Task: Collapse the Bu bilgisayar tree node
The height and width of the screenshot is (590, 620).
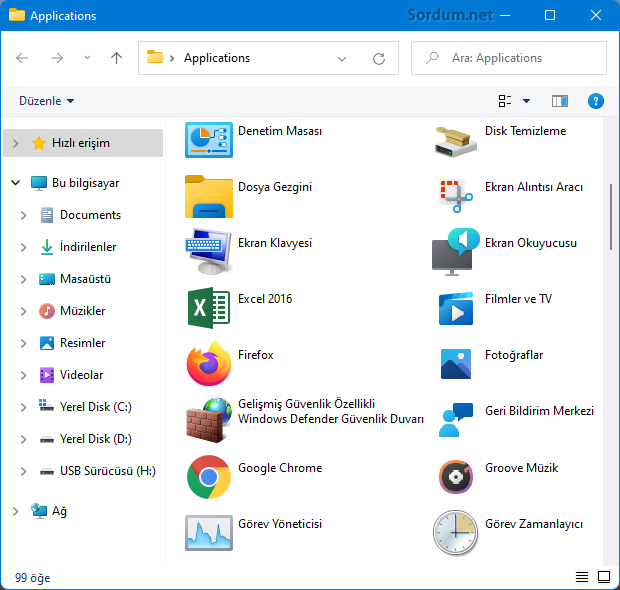Action: (15, 183)
